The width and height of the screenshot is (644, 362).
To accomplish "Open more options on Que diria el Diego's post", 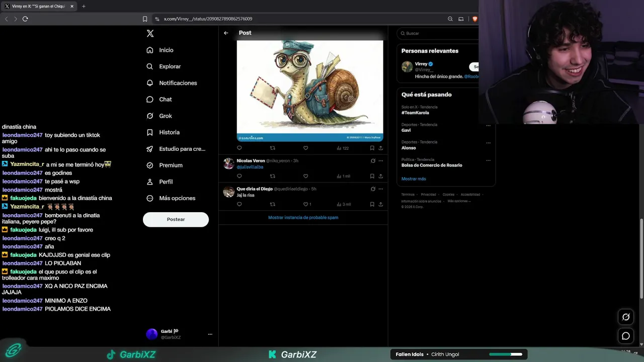I will pyautogui.click(x=380, y=189).
